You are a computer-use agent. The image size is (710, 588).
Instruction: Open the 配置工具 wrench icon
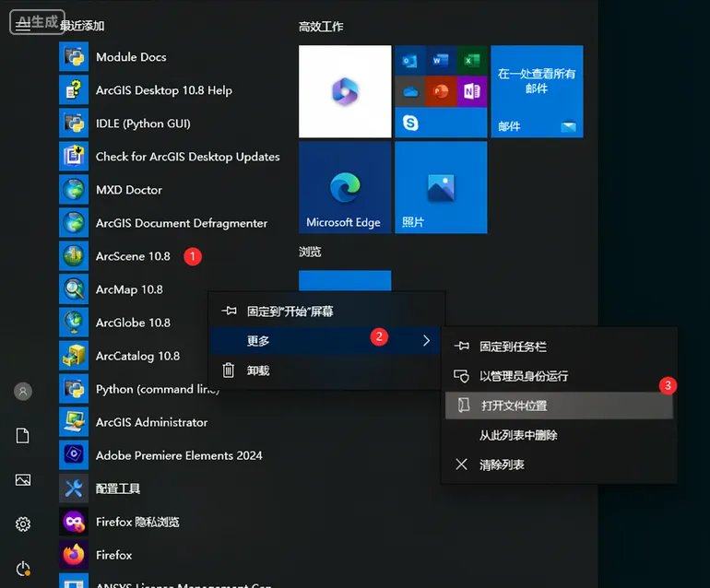click(74, 488)
